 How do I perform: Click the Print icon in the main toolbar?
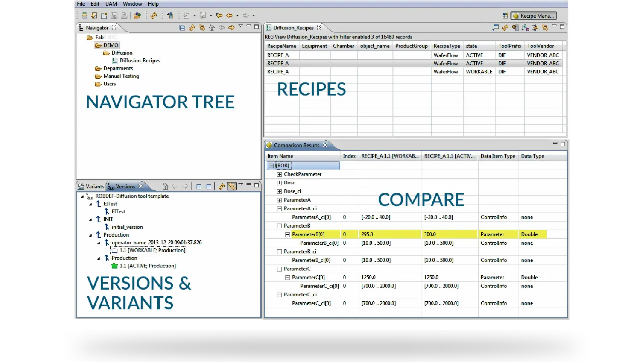pyautogui.click(x=124, y=15)
